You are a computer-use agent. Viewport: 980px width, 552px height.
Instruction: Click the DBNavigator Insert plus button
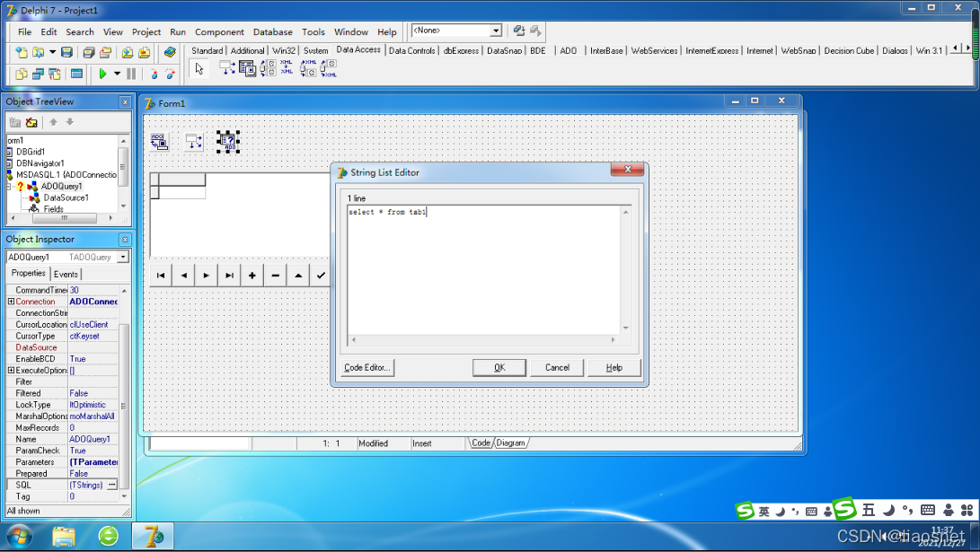(x=252, y=276)
